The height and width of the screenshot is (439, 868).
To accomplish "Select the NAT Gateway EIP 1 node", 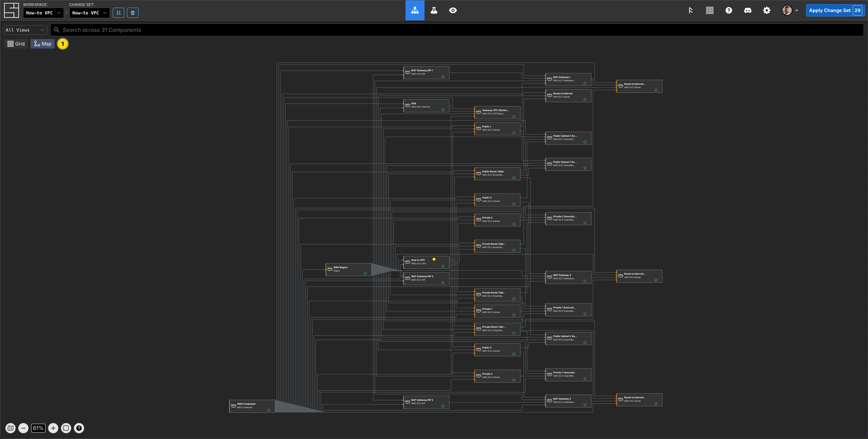I will click(426, 73).
